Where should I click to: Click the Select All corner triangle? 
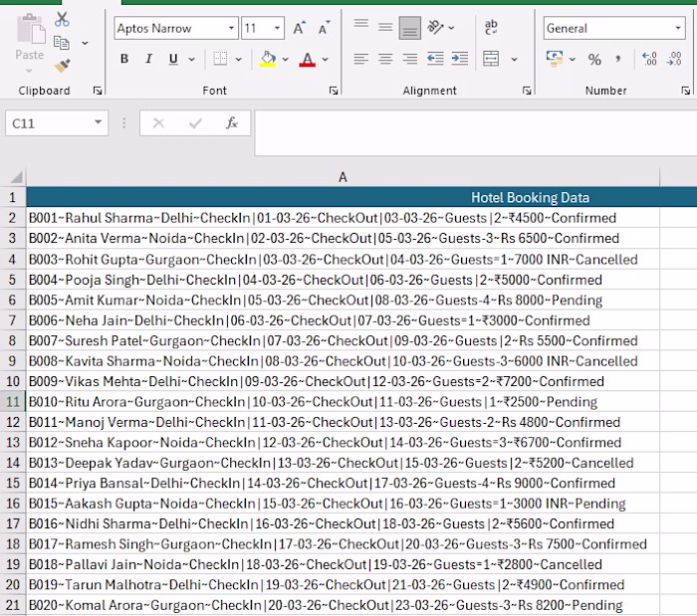pos(17,178)
